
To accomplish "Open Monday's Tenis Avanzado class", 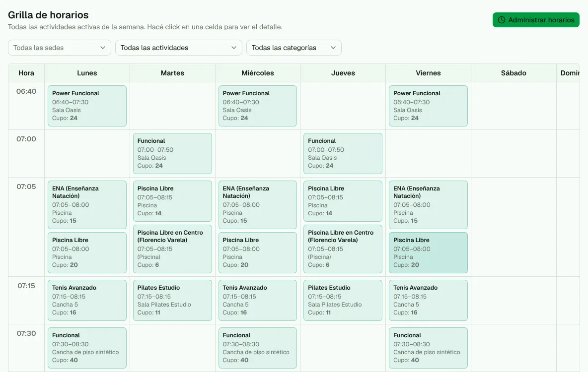I will (87, 301).
